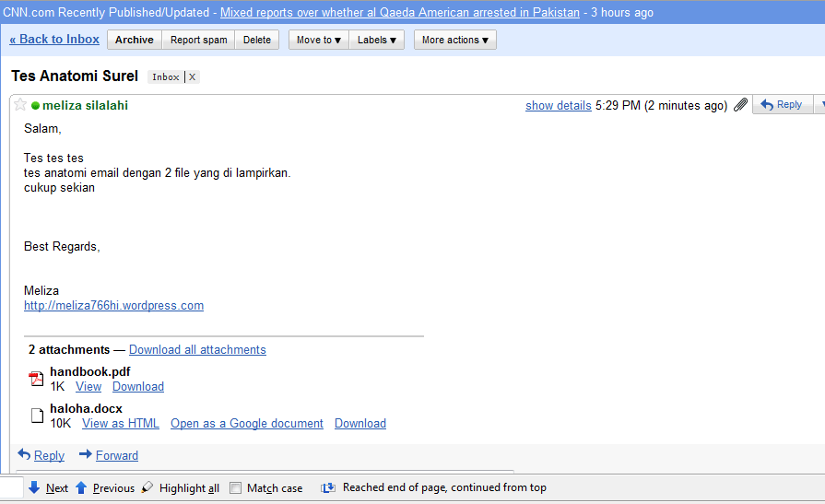Remove the Inbox label with X
The height and width of the screenshot is (504, 825).
[x=192, y=76]
